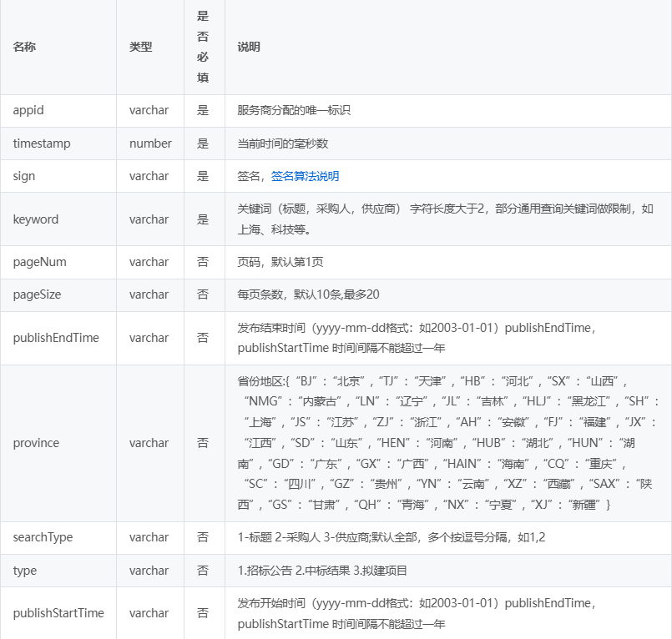Screen dimensions: 672x639
Task: Click the 是否必填 column header
Action: 203,47
